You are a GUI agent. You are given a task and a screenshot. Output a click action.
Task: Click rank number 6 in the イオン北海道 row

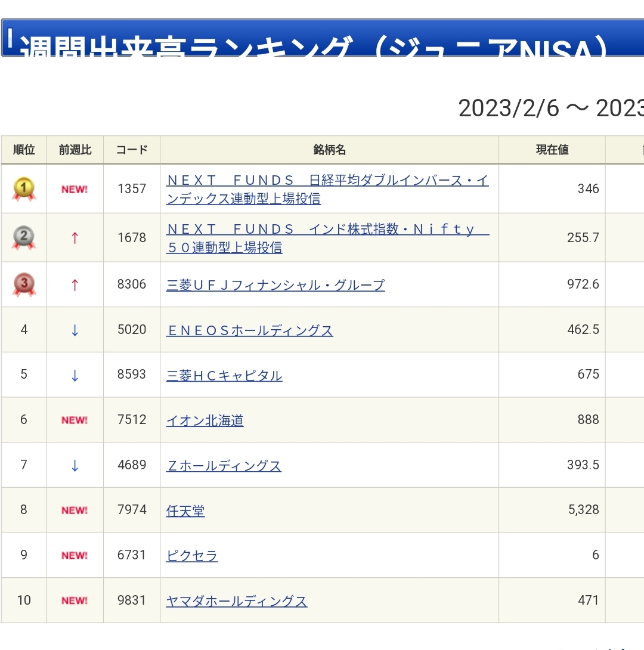tap(24, 419)
